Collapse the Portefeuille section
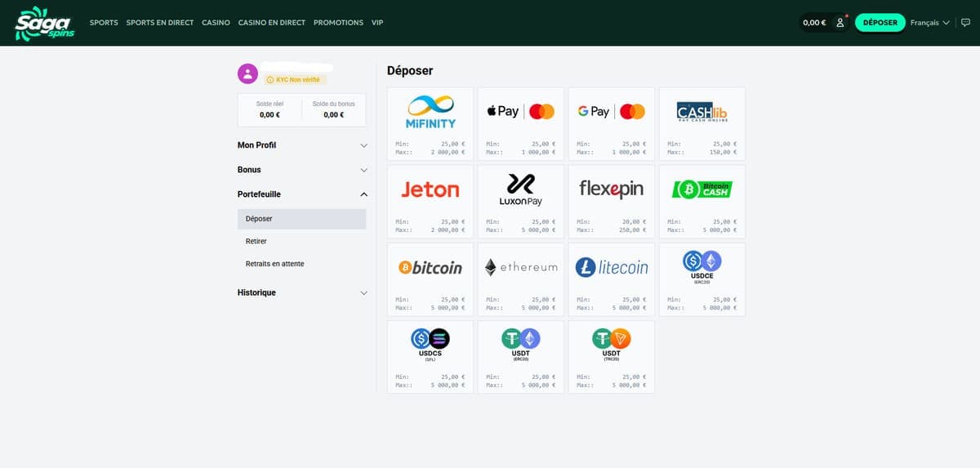This screenshot has width=980, height=468. point(302,194)
